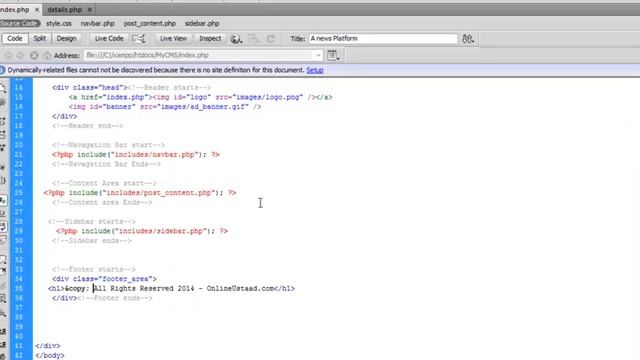The width and height of the screenshot is (640, 360).
Task: Switch to Design view
Action: click(x=67, y=39)
